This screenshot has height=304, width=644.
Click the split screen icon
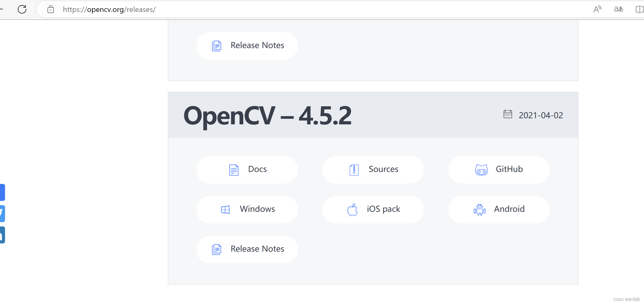click(x=639, y=9)
